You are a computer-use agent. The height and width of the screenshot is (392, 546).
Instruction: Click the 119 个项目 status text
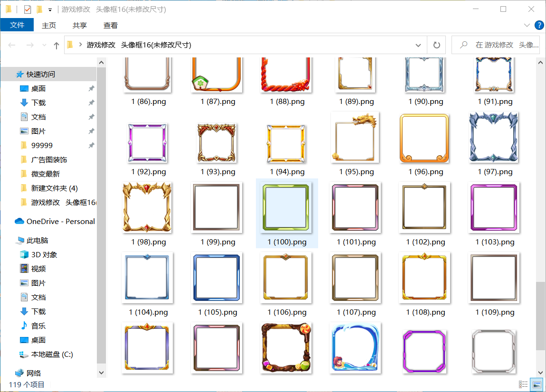click(27, 385)
